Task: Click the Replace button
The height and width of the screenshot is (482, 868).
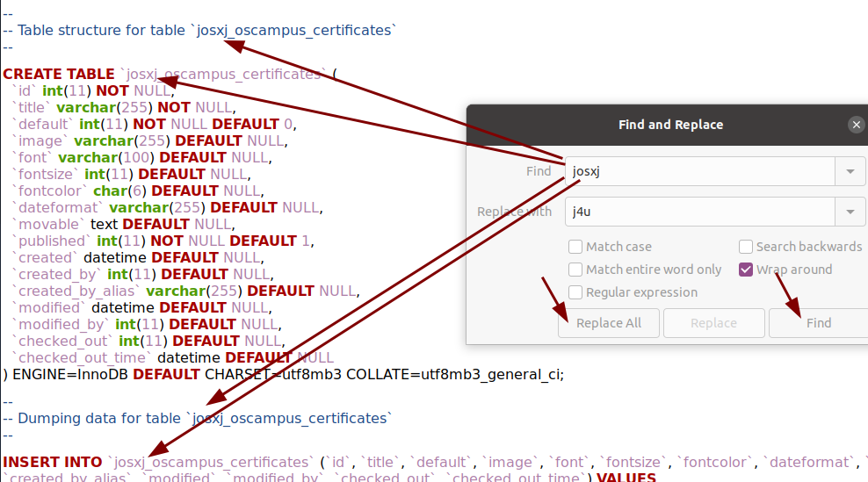Action: (x=713, y=323)
